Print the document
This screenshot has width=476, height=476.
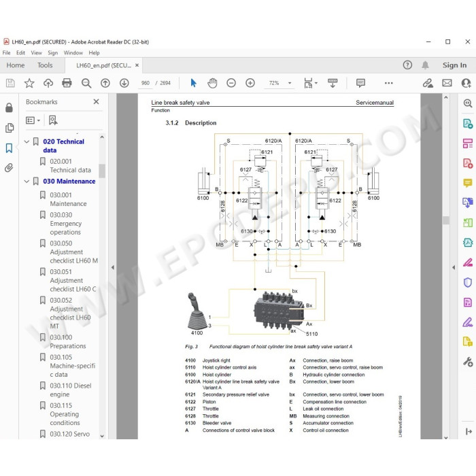(x=67, y=83)
